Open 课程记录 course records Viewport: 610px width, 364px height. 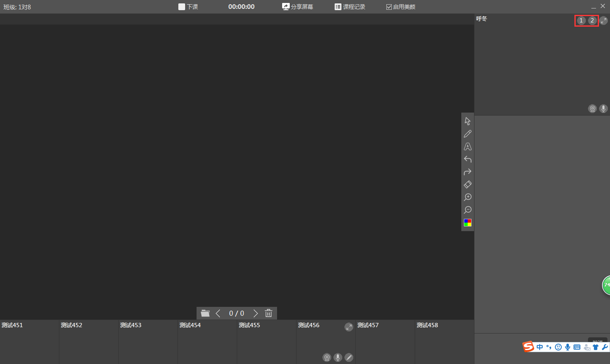click(x=350, y=7)
